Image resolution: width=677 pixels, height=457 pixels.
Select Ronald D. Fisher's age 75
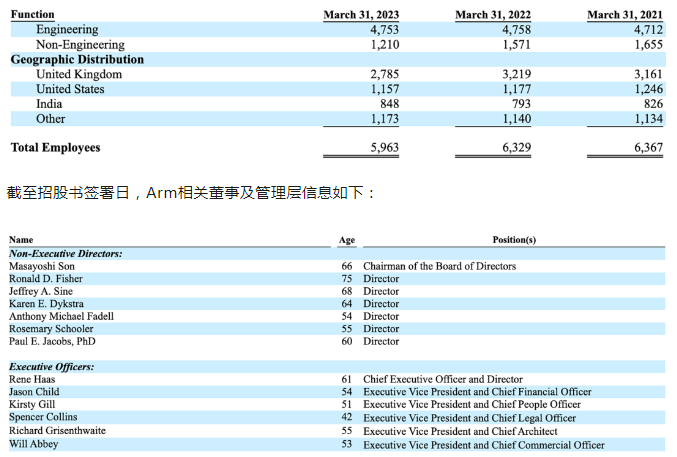(347, 279)
